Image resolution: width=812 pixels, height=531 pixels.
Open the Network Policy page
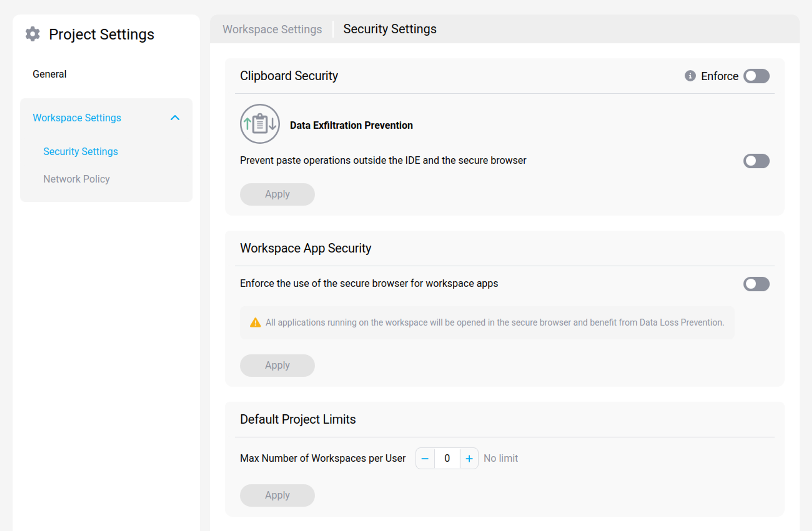click(76, 179)
